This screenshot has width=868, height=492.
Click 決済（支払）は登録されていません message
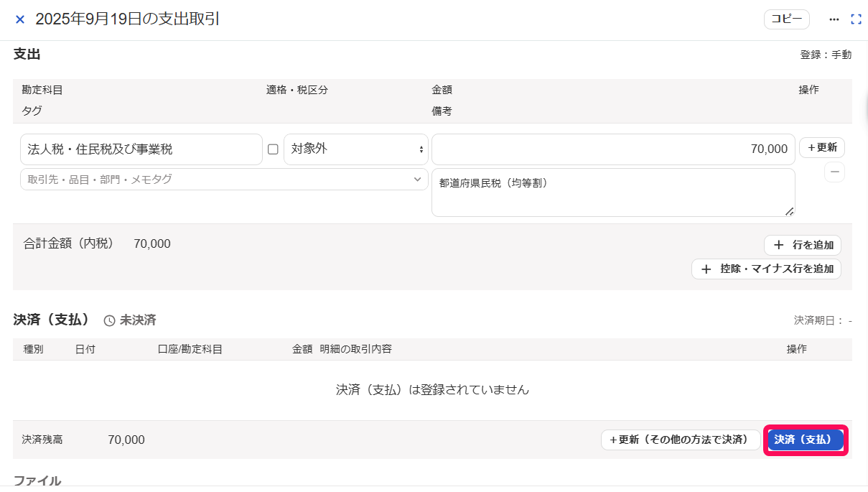coord(432,390)
